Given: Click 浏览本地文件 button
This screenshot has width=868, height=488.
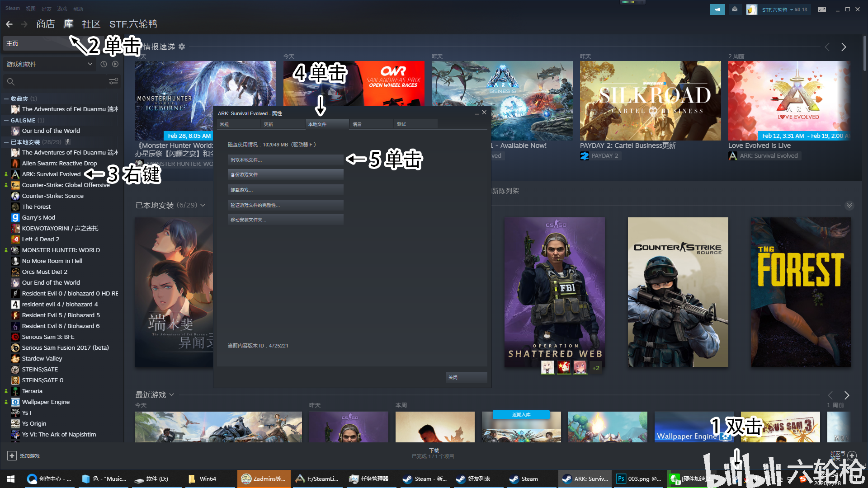Looking at the screenshot, I should tap(285, 160).
